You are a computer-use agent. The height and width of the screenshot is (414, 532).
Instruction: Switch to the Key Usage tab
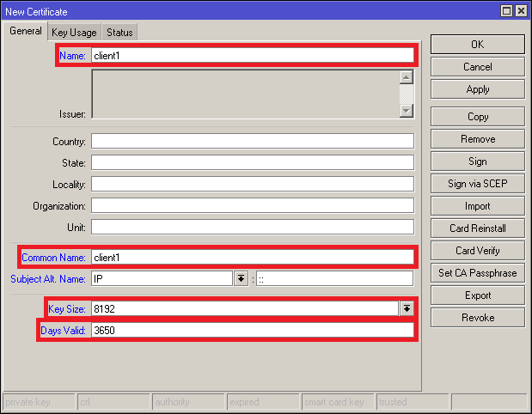tap(74, 32)
